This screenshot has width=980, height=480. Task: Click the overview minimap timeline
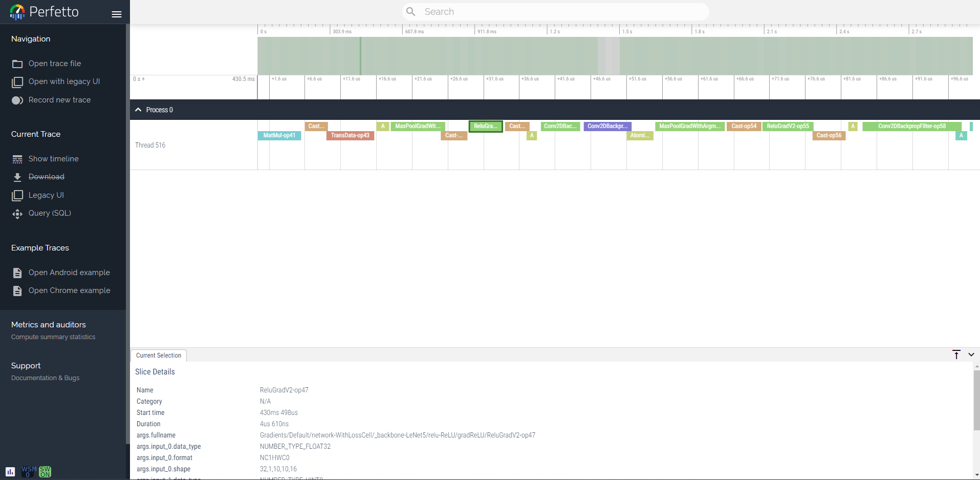(615, 56)
